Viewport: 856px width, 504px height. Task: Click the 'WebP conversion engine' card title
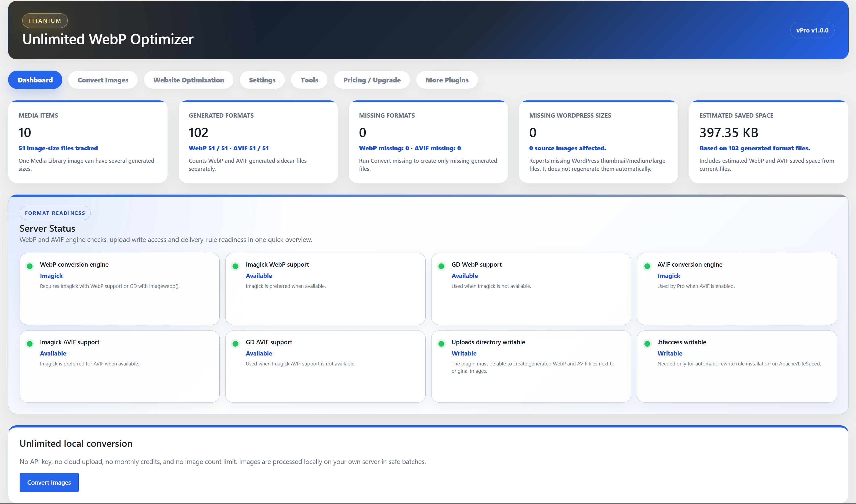coord(74,264)
